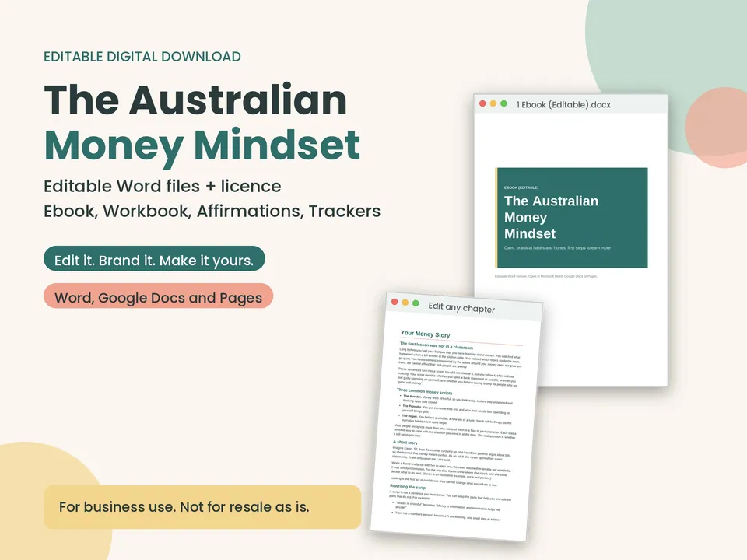
Task: Click the '1 Ebook (Editable).docx' title text
Action: [x=563, y=105]
